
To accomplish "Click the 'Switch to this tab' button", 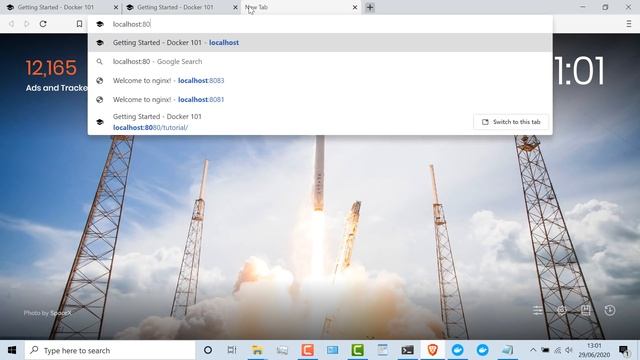I will coord(511,122).
